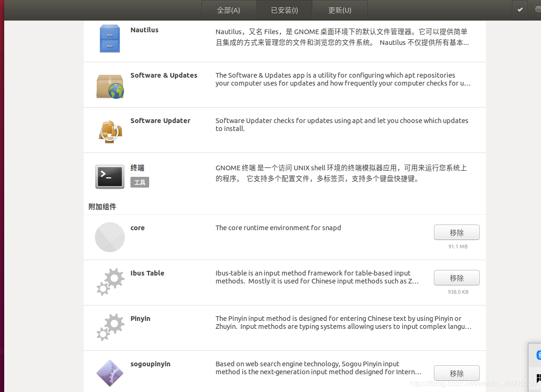This screenshot has width=541, height=392.
Task: Select the Pinyin addon name
Action: pyautogui.click(x=140, y=319)
